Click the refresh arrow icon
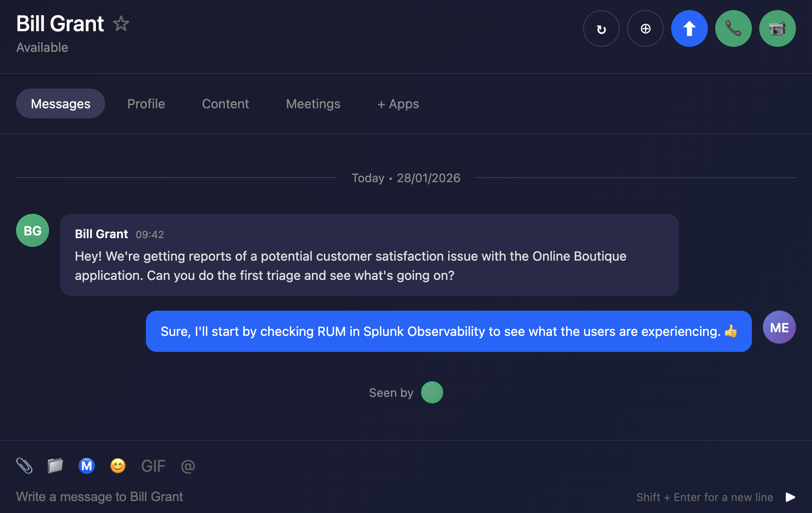Image resolution: width=812 pixels, height=513 pixels. click(x=601, y=28)
